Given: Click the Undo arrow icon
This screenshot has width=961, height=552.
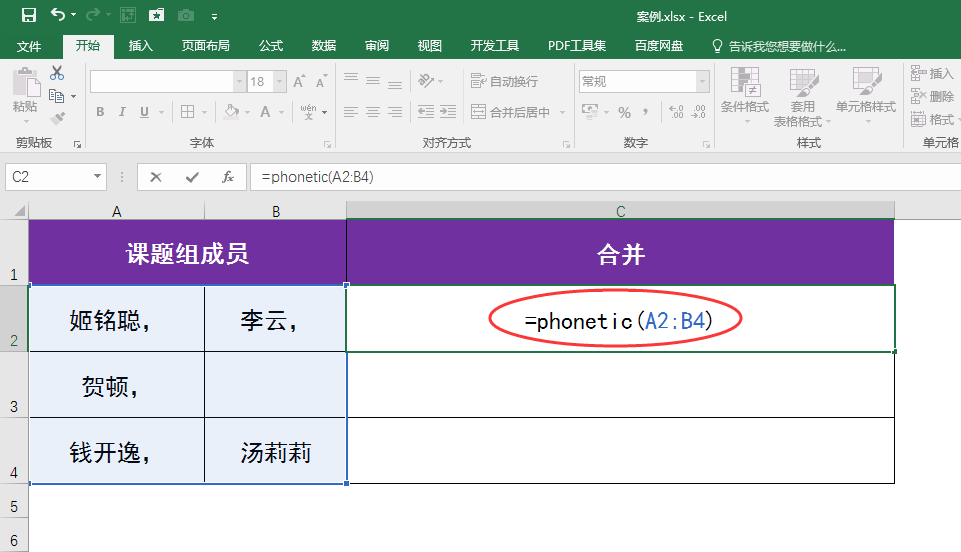Looking at the screenshot, I should coord(58,14).
